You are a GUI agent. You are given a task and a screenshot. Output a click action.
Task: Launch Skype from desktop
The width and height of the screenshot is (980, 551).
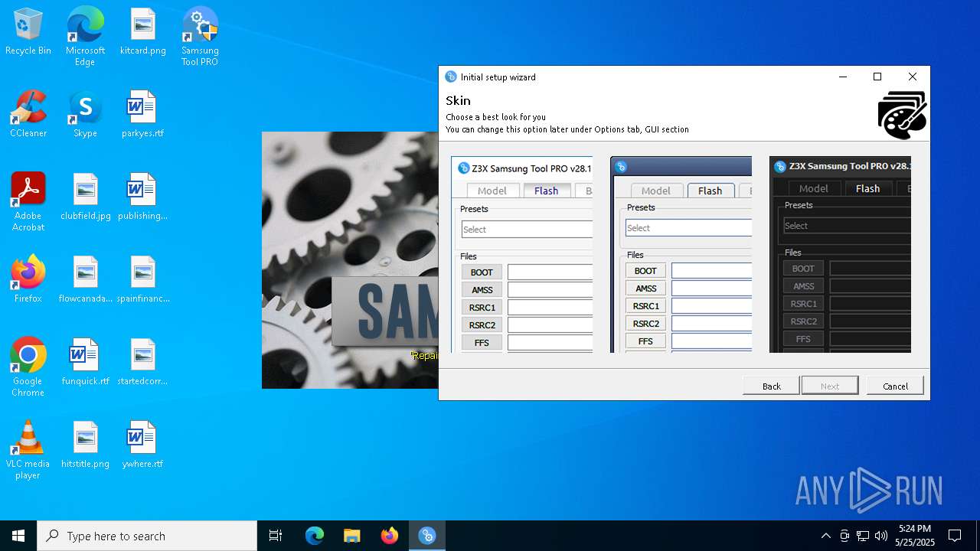pos(85,115)
